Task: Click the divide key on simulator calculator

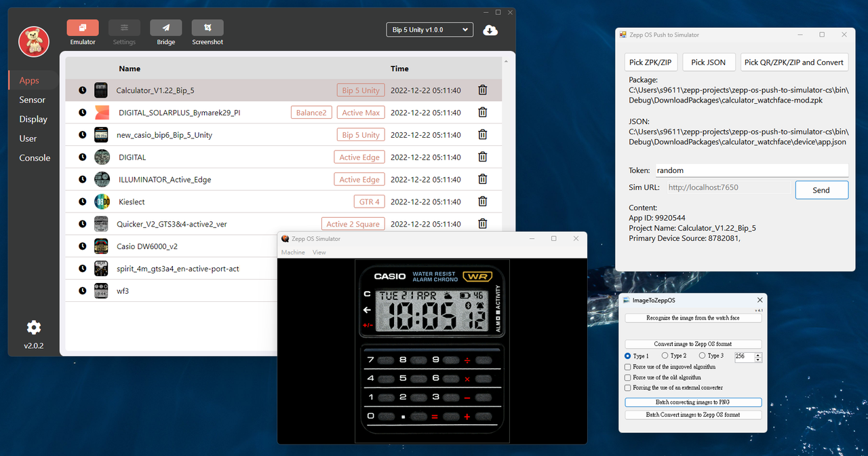Action: click(467, 360)
